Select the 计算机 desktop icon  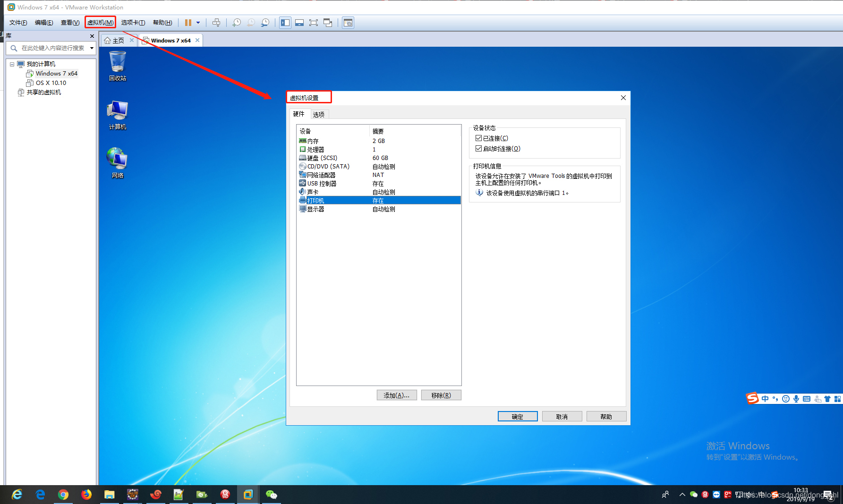tap(118, 115)
